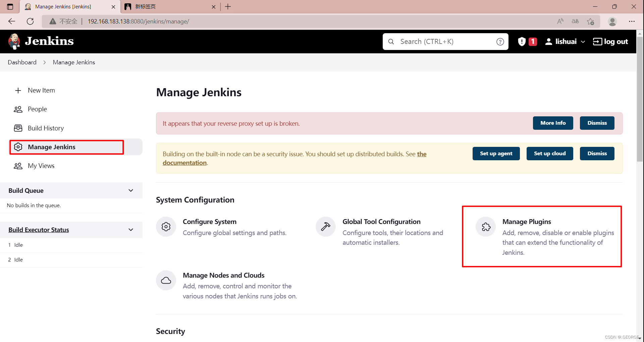Image resolution: width=644 pixels, height=342 pixels.
Task: Open the read aloud icon in address bar
Action: 560,21
